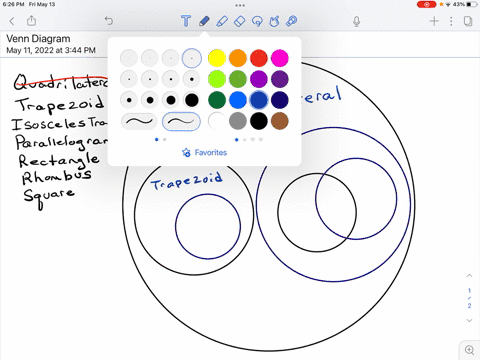Open the zoom magnifier tool
This screenshot has height=360, width=480.
coord(469,350)
